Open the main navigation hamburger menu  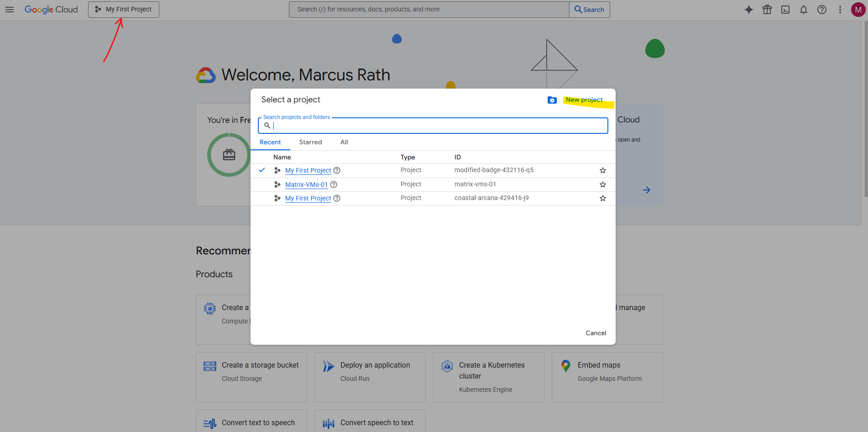pyautogui.click(x=10, y=10)
